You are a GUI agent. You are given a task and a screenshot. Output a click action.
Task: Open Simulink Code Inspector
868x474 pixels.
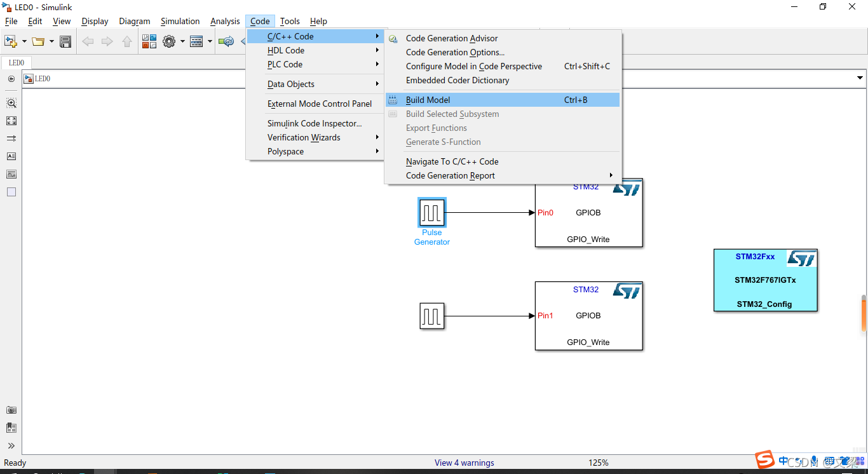pyautogui.click(x=315, y=123)
